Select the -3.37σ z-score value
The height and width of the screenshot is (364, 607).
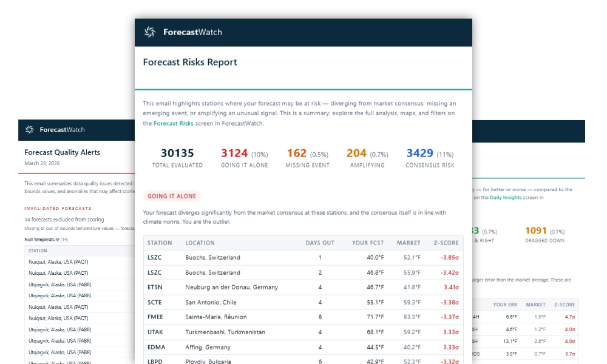coord(449,317)
